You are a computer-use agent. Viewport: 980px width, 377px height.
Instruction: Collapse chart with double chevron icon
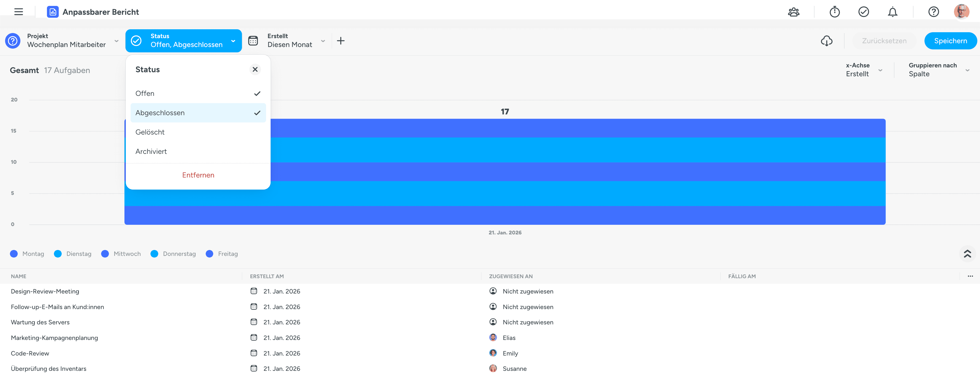point(967,254)
